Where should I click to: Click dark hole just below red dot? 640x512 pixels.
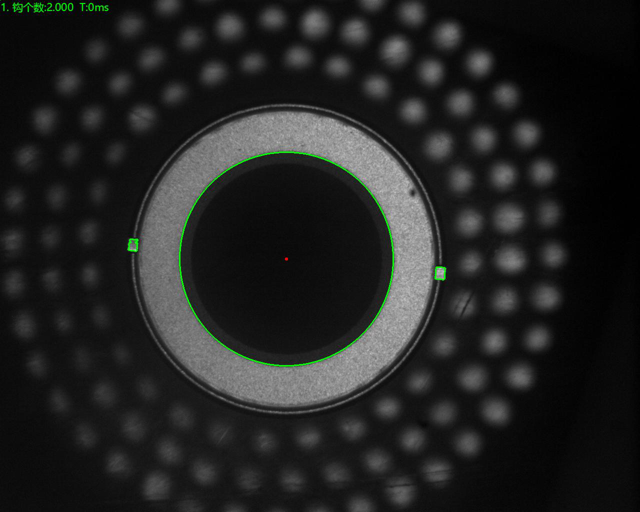(286, 295)
